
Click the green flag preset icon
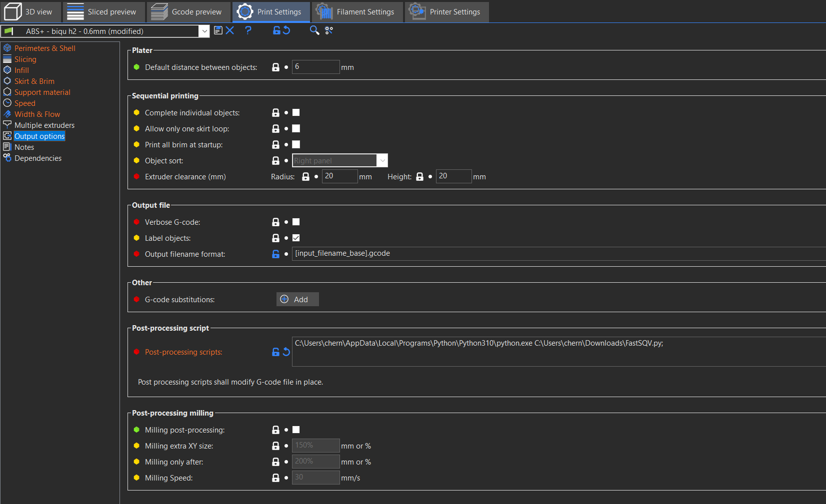coord(8,31)
